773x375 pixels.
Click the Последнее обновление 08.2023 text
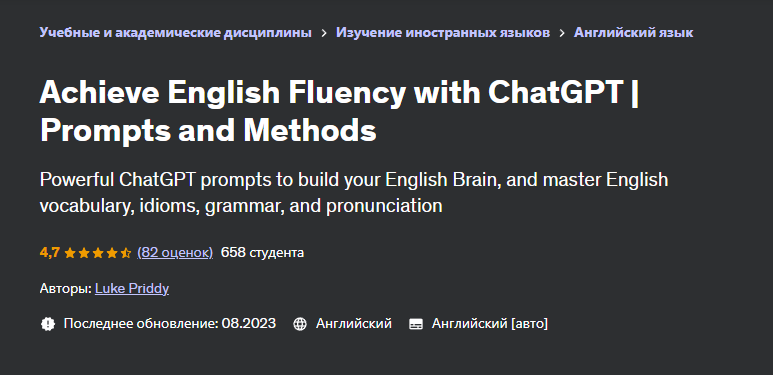click(170, 324)
